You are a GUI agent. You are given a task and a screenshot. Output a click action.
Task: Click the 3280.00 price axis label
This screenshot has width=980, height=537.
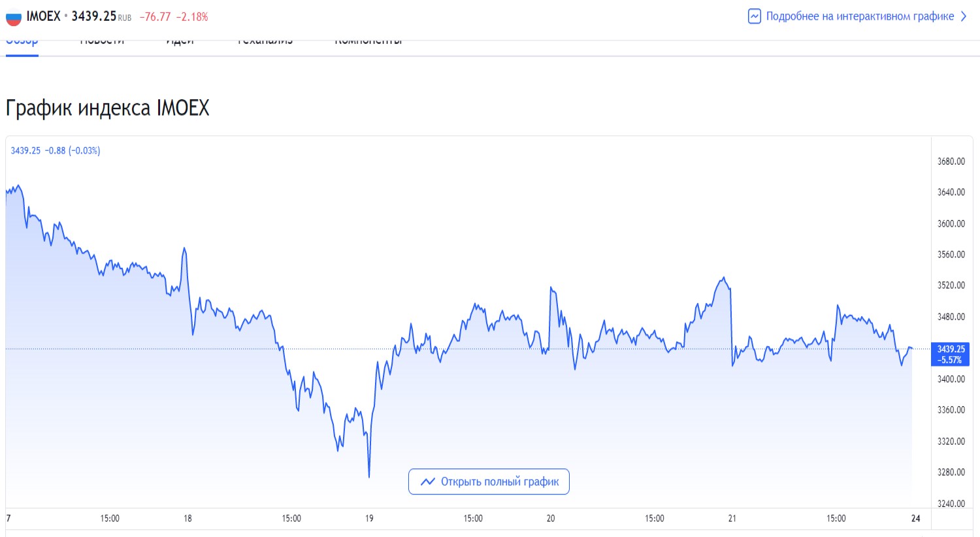coord(951,472)
